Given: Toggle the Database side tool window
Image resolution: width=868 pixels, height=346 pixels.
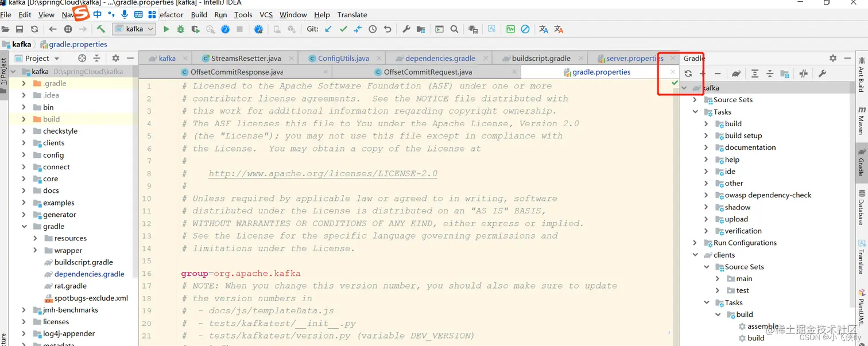Looking at the screenshot, I should tap(862, 207).
